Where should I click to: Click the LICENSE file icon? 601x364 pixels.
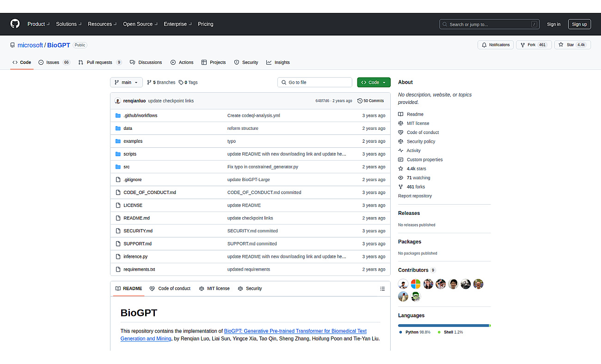coord(118,205)
